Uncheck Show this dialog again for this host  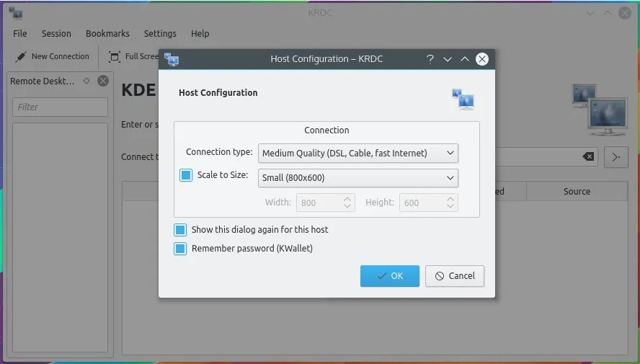click(x=180, y=230)
